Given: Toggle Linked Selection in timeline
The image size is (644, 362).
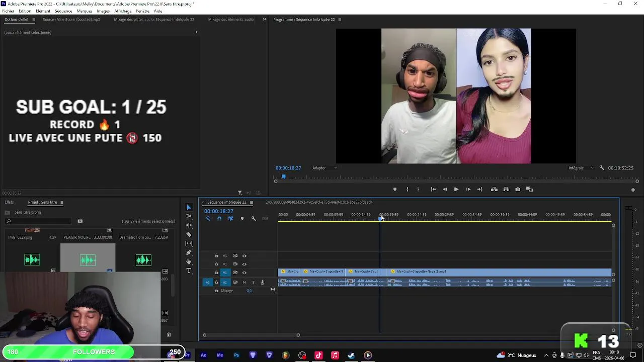Looking at the screenshot, I should point(230,219).
